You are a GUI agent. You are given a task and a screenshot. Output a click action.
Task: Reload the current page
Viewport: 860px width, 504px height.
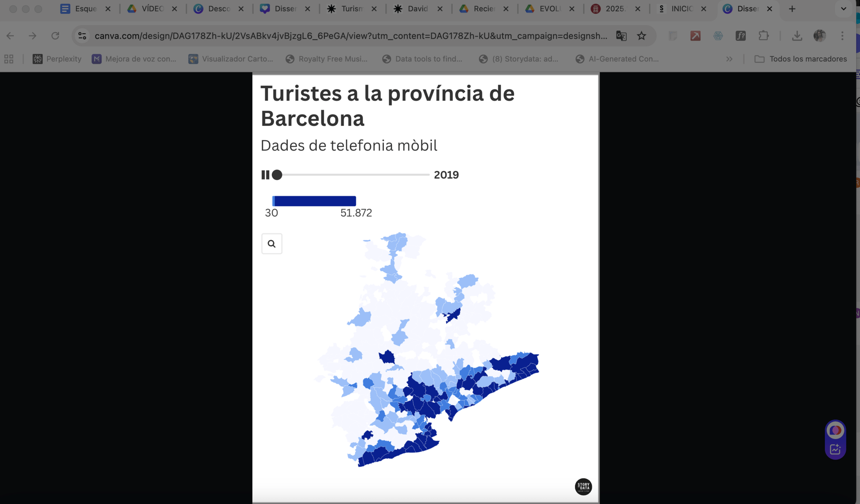click(55, 36)
